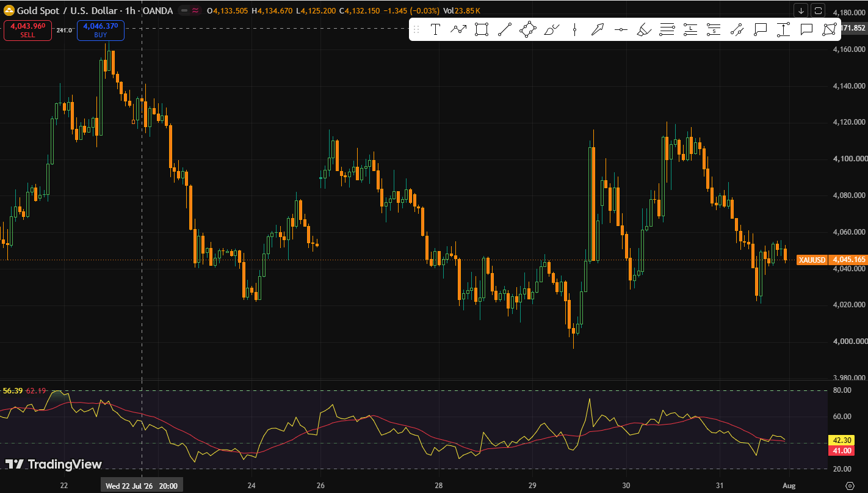Select the Long Position tool
This screenshot has width=868, height=493.
(690, 29)
